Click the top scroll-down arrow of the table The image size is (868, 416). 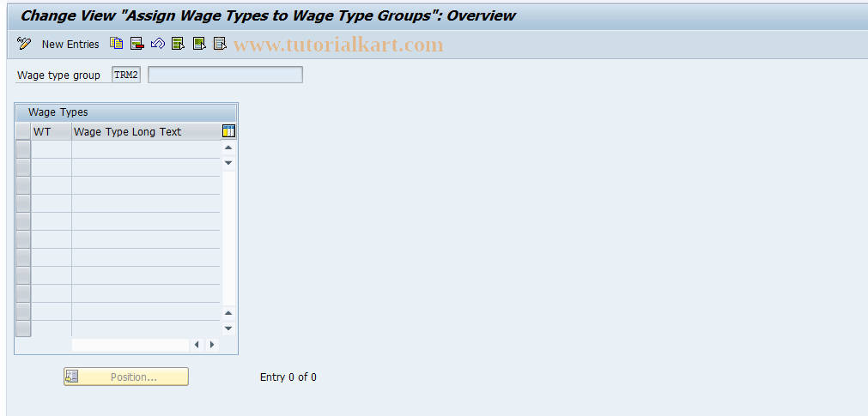228,163
